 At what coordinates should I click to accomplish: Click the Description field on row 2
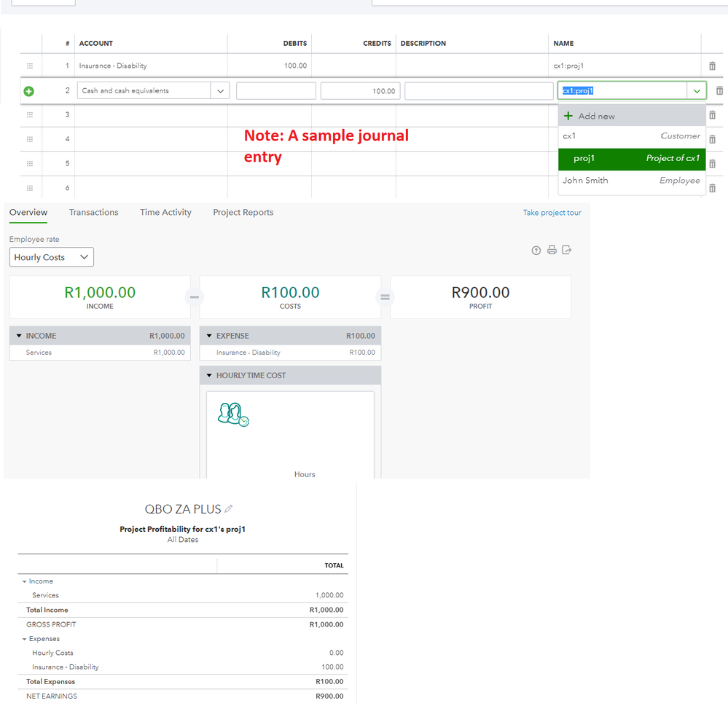coord(479,91)
